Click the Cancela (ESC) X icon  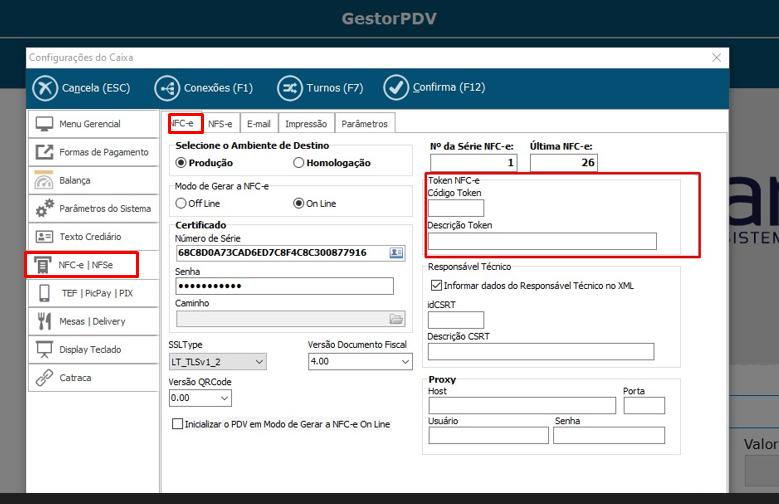tap(45, 88)
